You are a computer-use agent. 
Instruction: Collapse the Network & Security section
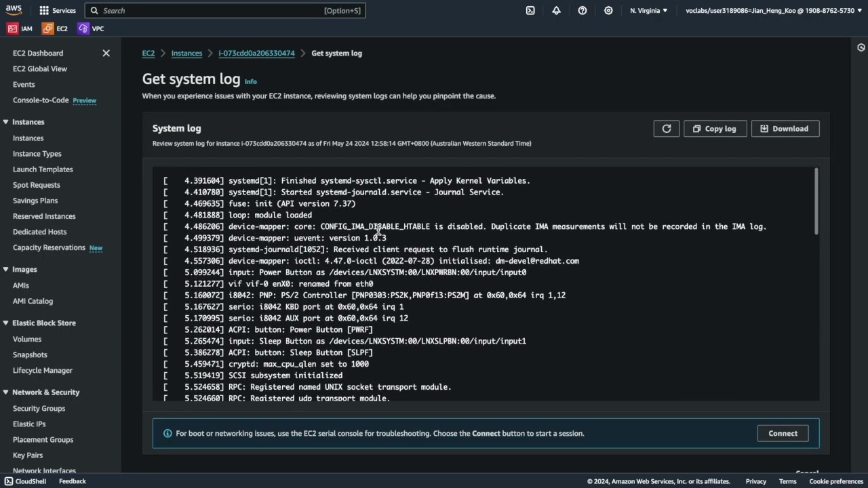pyautogui.click(x=5, y=392)
